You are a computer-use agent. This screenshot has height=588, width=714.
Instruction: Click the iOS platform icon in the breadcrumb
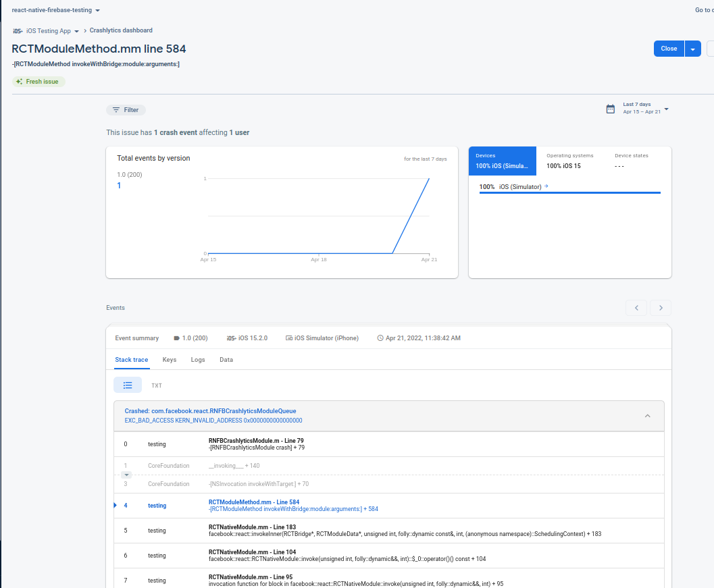(x=18, y=30)
